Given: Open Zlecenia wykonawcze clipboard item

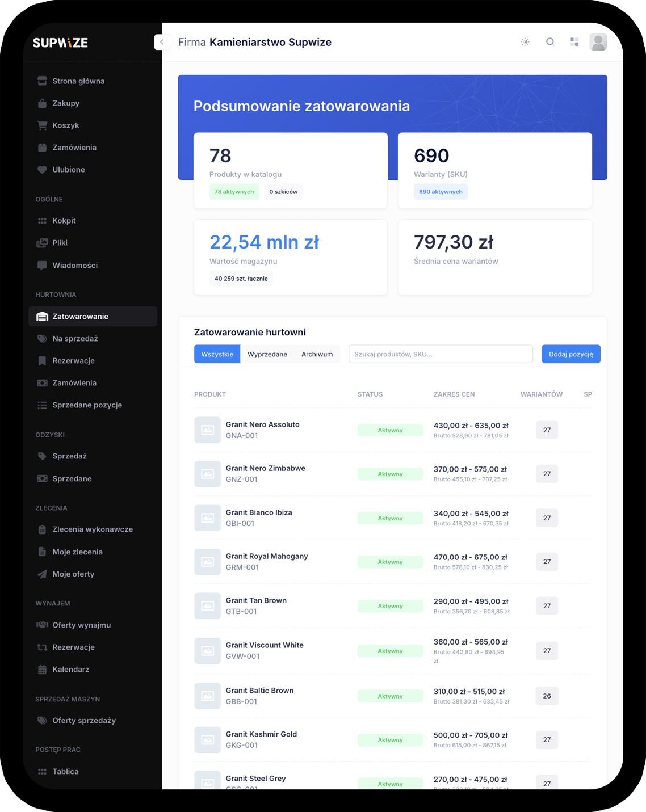Looking at the screenshot, I should coord(93,529).
